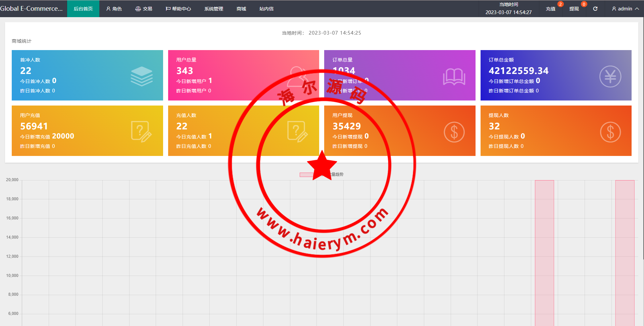This screenshot has height=326, width=644.
Task: Click the stacked layers icon in 首冲人数 card
Action: (x=141, y=76)
